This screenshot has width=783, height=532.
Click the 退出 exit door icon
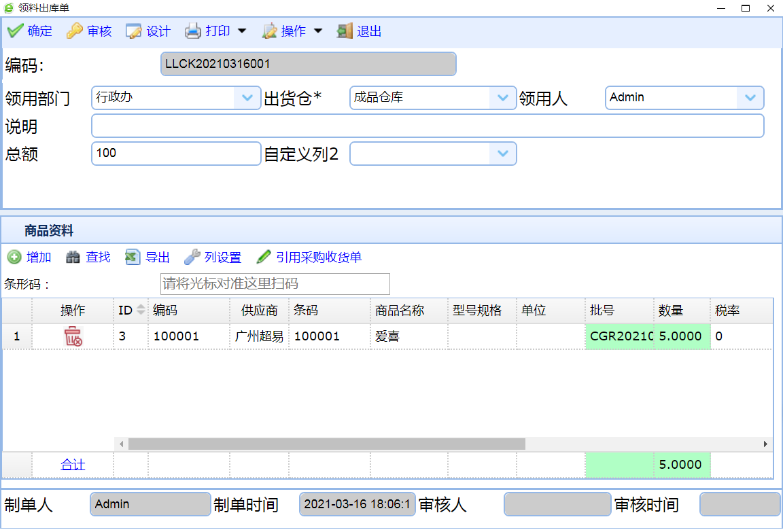345,31
